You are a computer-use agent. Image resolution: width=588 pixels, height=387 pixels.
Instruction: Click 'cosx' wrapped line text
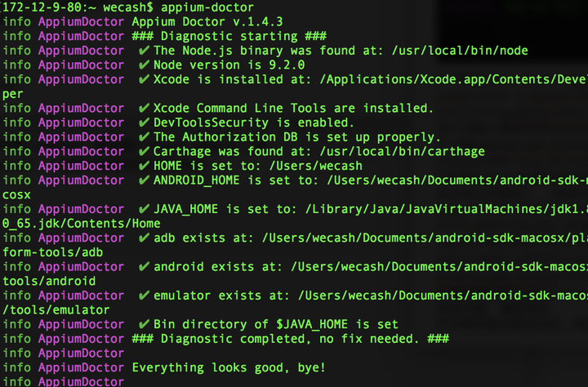tap(16, 195)
